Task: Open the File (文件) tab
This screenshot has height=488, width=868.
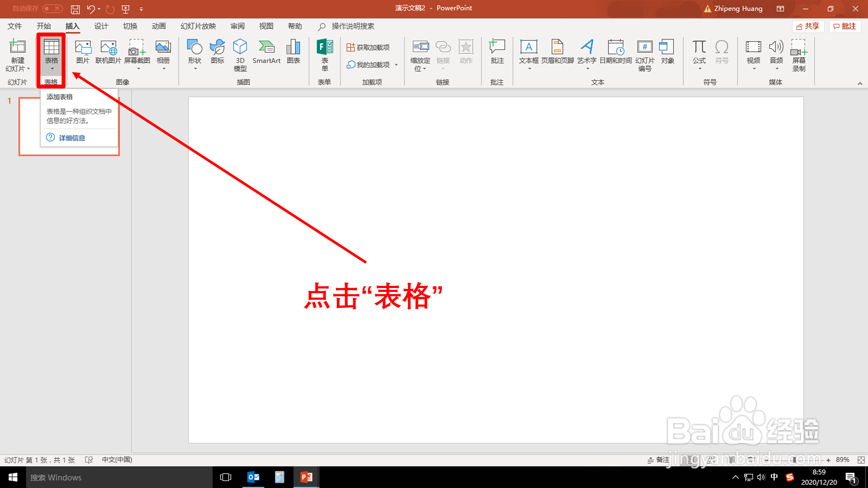Action: [x=15, y=26]
